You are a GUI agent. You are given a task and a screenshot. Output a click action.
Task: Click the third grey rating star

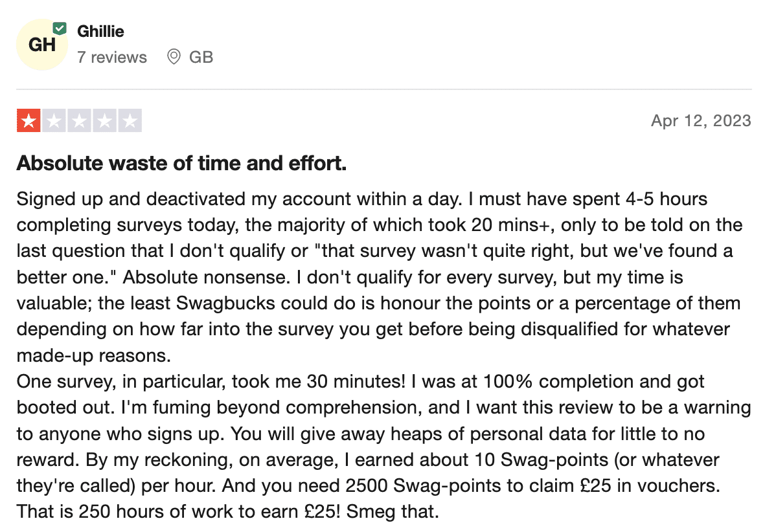(79, 120)
